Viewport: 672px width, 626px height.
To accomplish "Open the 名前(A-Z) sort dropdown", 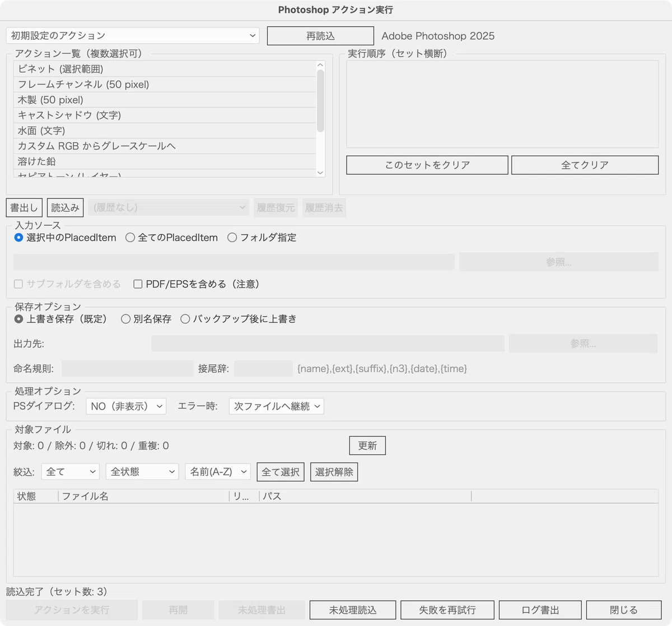I will pos(218,472).
